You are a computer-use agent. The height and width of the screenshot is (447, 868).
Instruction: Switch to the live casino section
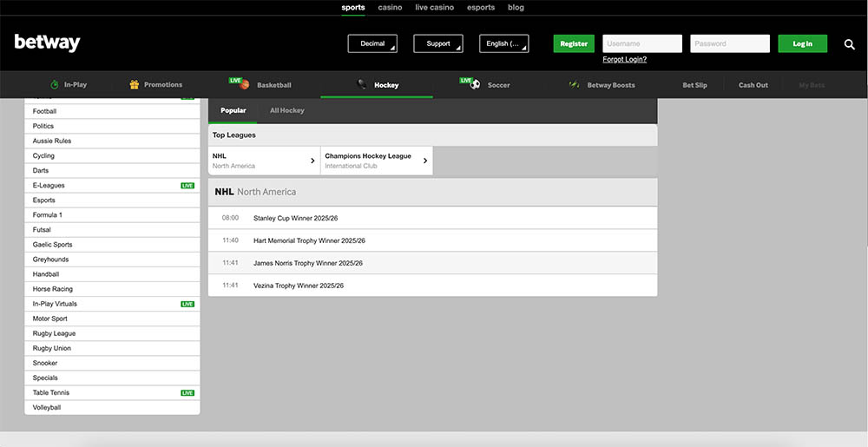435,7
